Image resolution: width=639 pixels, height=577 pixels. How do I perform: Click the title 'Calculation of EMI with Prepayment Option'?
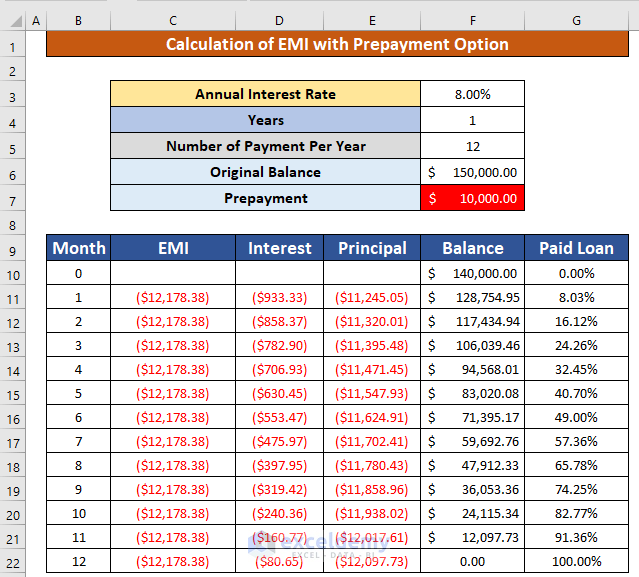337,44
